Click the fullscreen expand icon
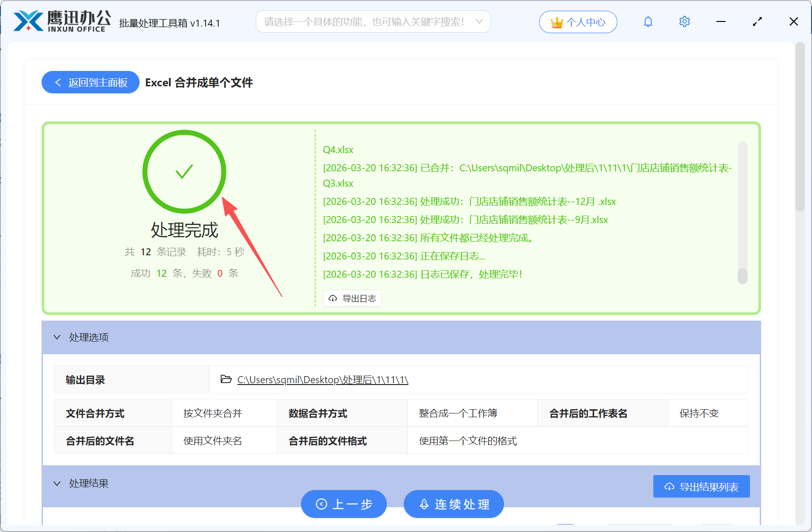 757,21
